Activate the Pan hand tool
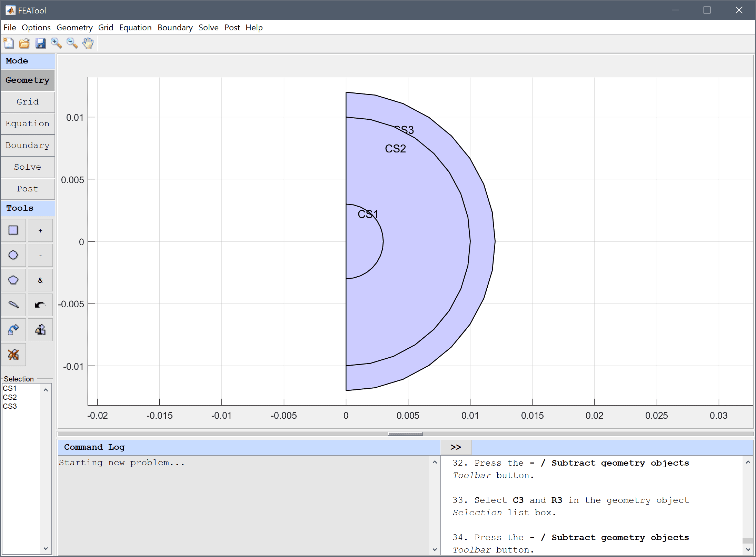This screenshot has width=756, height=557. [x=88, y=43]
